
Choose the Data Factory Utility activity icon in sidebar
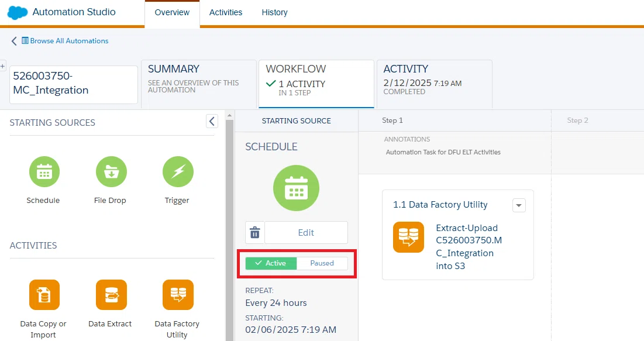point(178,295)
